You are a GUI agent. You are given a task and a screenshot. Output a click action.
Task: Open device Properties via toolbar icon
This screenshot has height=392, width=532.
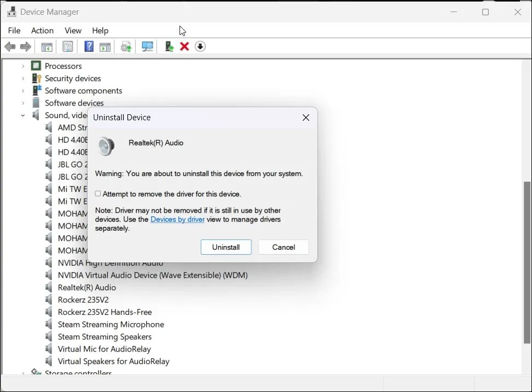click(67, 46)
